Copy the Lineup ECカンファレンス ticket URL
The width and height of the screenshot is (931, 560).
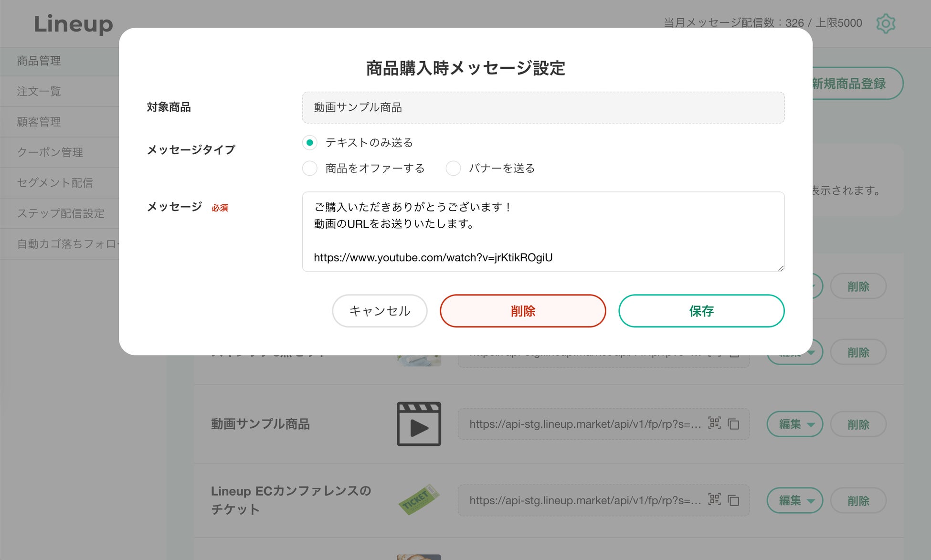[733, 500]
